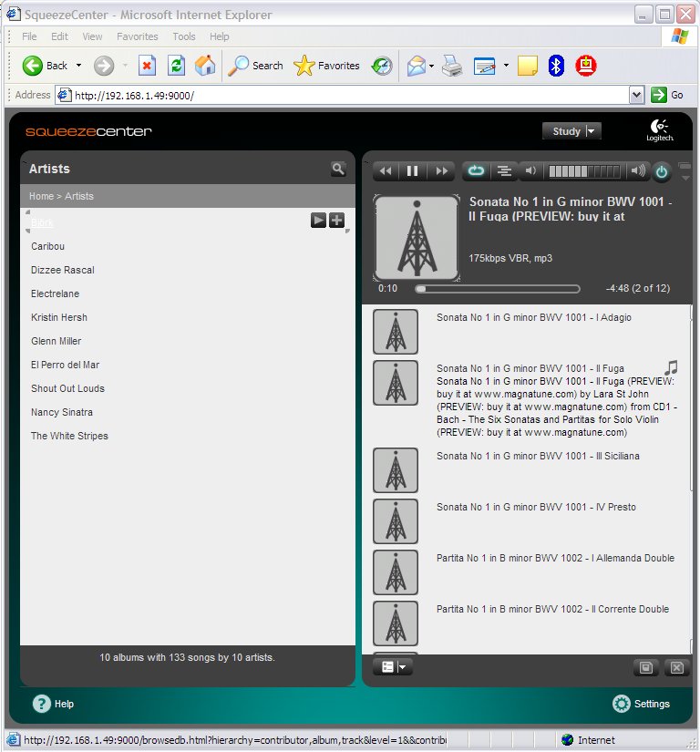
Task: Toggle shuffle mode in the player
Action: pyautogui.click(x=502, y=170)
